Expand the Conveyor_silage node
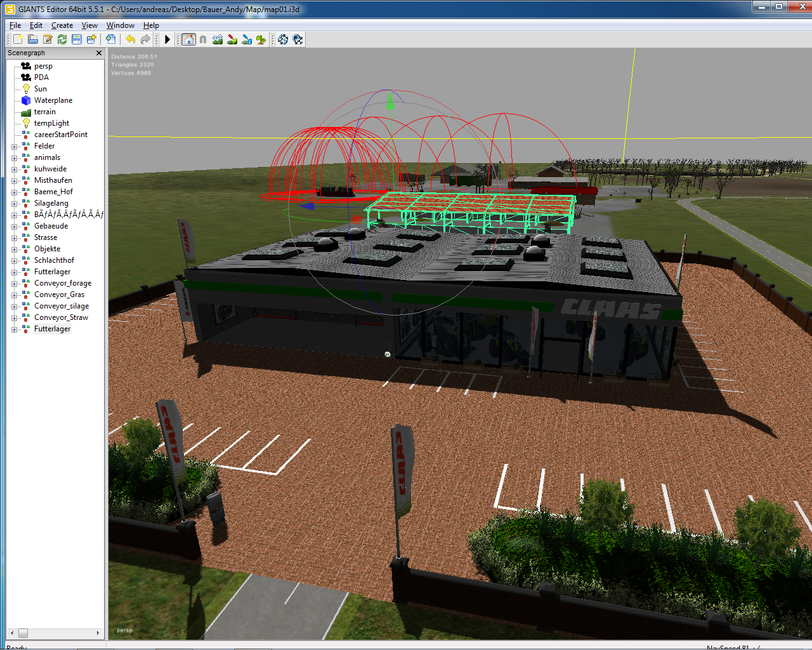Viewport: 812px width, 650px height. tap(15, 307)
